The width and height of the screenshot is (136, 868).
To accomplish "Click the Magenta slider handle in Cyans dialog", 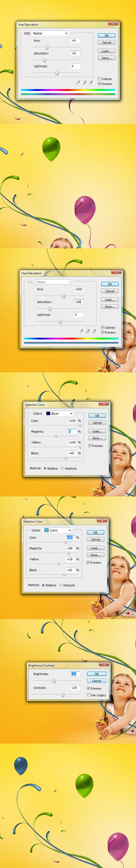I will (x=68, y=553).
